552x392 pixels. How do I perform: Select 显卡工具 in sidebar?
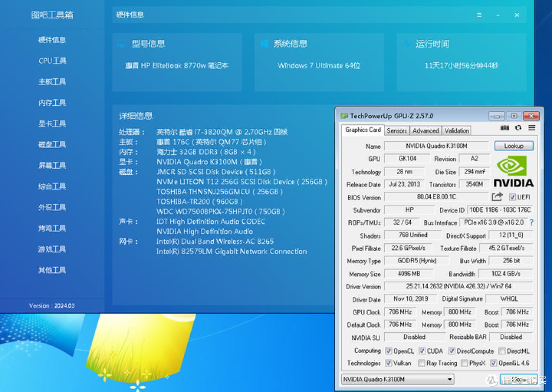[52, 124]
